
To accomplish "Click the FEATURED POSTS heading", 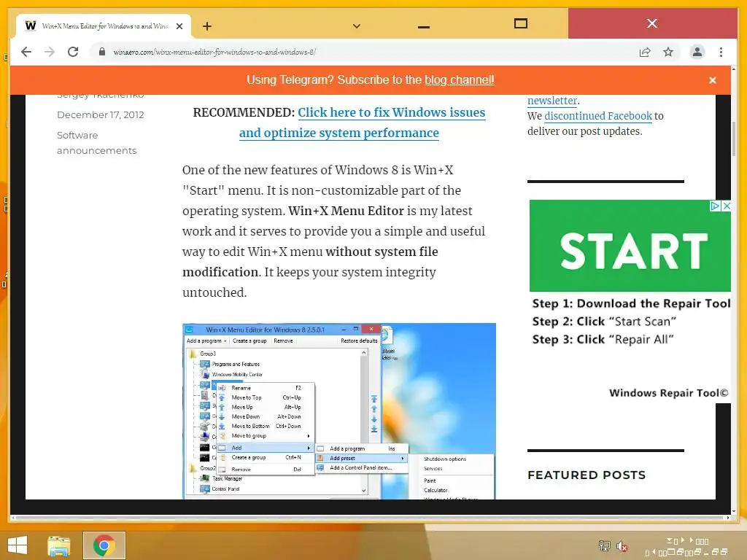I will click(587, 475).
